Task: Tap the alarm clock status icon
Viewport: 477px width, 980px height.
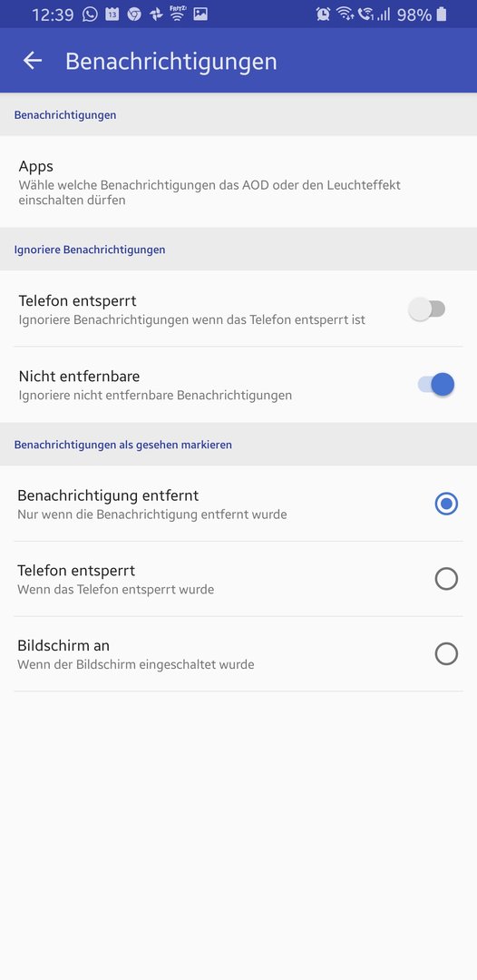Action: click(324, 15)
